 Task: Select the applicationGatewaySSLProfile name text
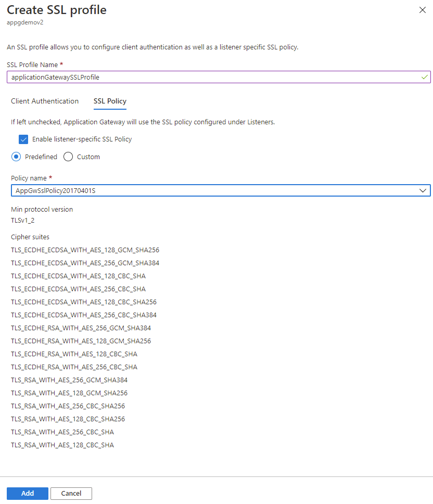click(62, 76)
